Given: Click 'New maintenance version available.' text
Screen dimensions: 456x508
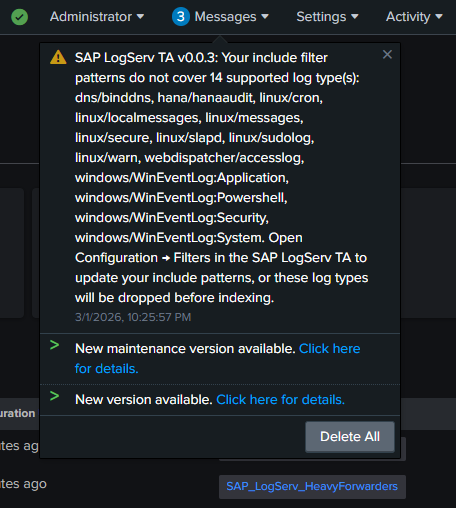Looking at the screenshot, I should pos(185,349).
